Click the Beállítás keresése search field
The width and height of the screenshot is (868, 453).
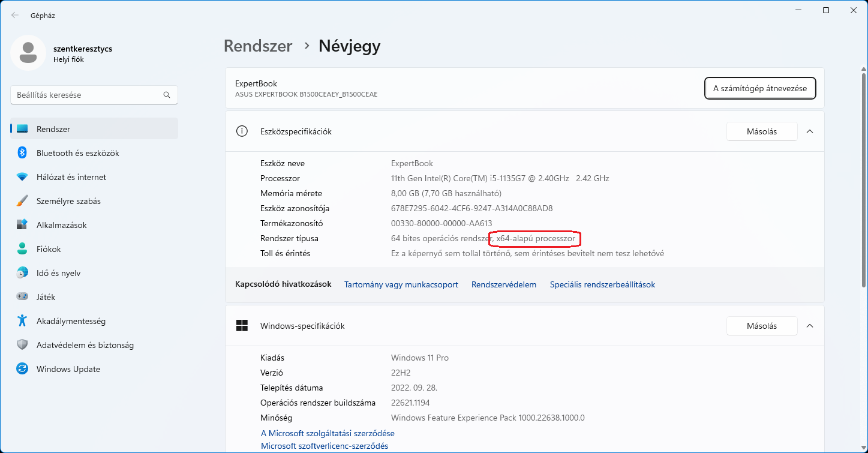click(94, 95)
